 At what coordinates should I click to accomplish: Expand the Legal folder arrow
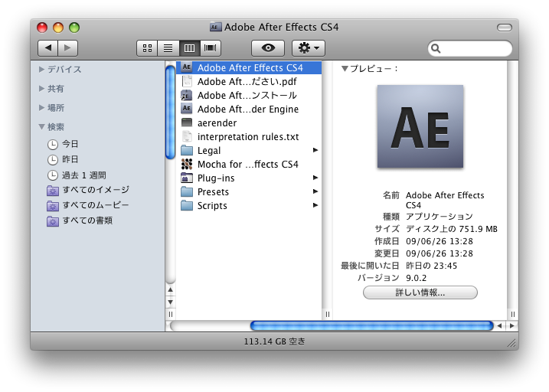[315, 150]
